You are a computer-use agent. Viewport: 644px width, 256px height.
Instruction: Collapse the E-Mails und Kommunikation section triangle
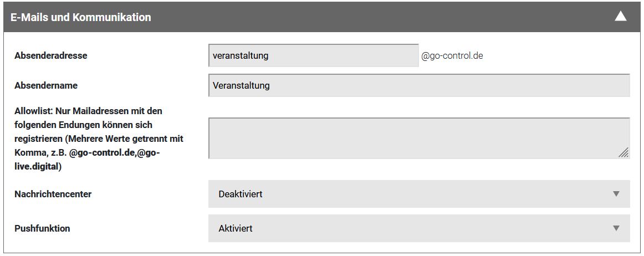click(620, 17)
